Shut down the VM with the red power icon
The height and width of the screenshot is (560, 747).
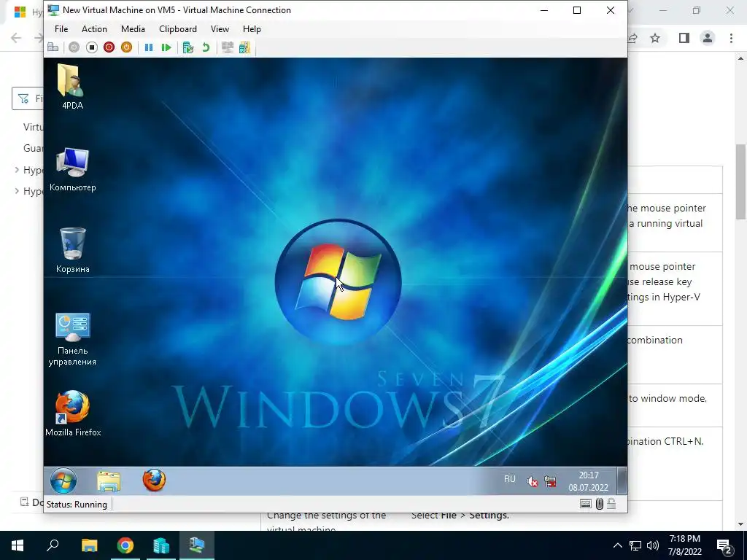pos(109,47)
